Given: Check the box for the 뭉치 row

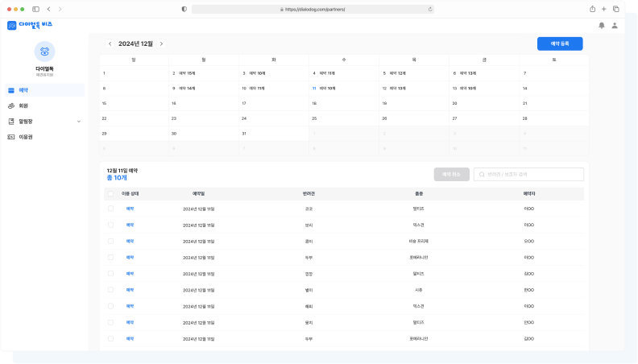Looking at the screenshot, I should (x=110, y=322).
